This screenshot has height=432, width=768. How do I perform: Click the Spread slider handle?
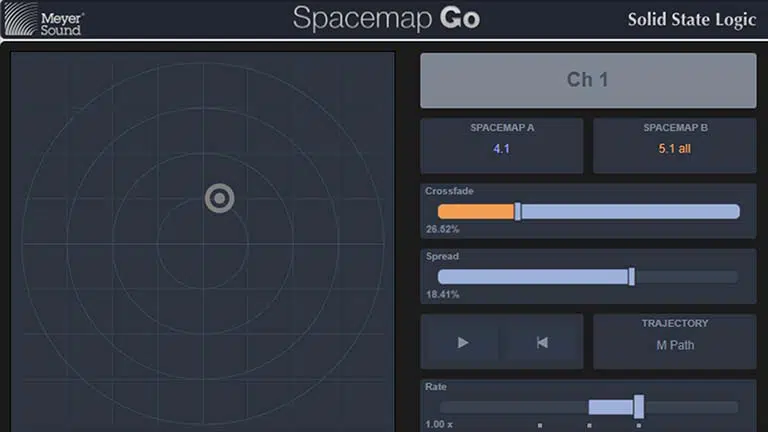(x=632, y=277)
